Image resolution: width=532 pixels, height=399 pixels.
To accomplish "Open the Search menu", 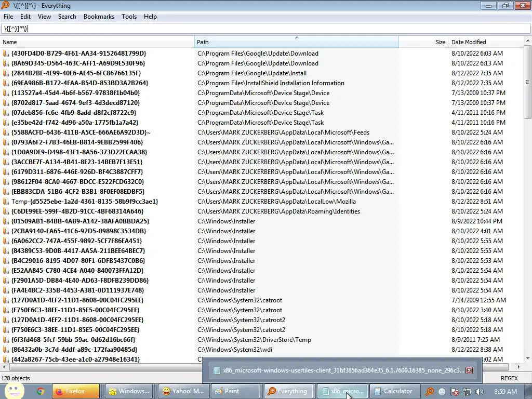I will 67,17.
